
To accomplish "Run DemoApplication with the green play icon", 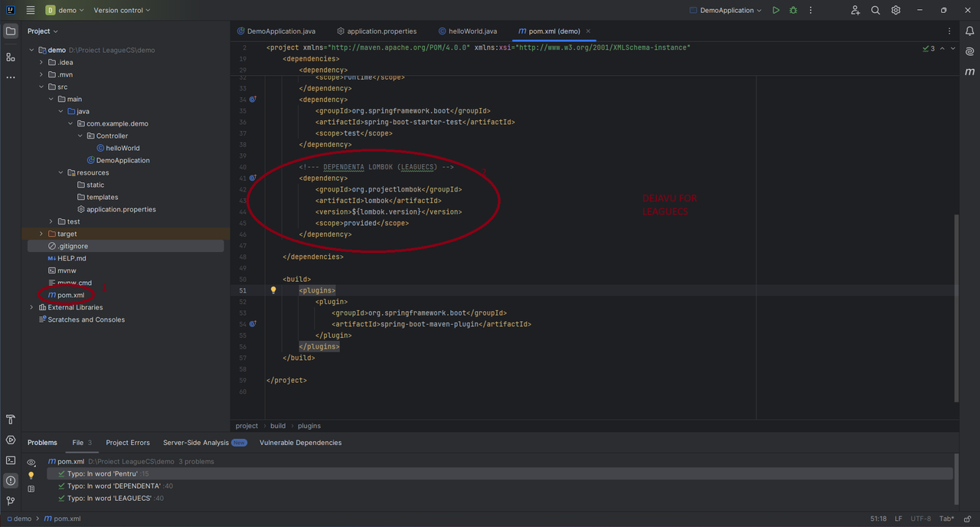I will point(776,10).
